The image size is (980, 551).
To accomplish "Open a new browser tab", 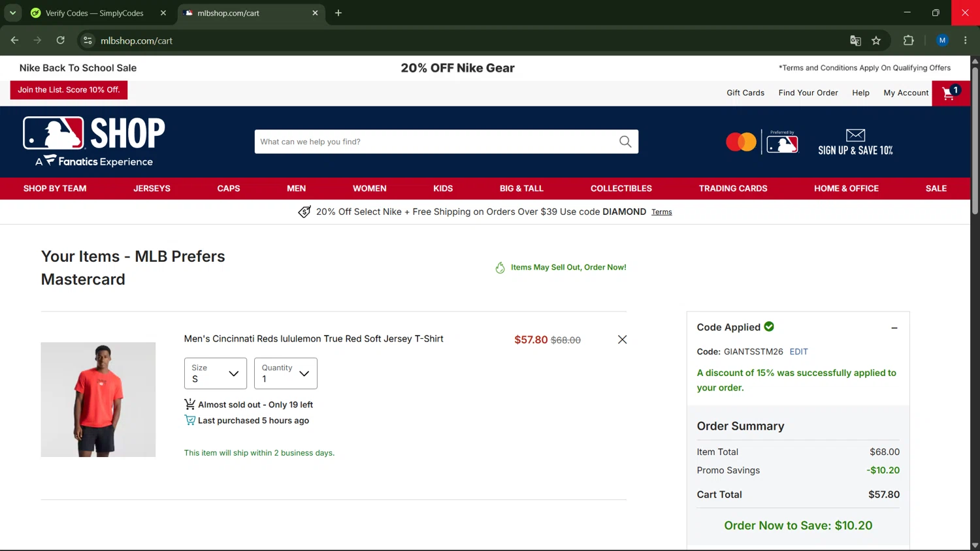I will click(338, 13).
